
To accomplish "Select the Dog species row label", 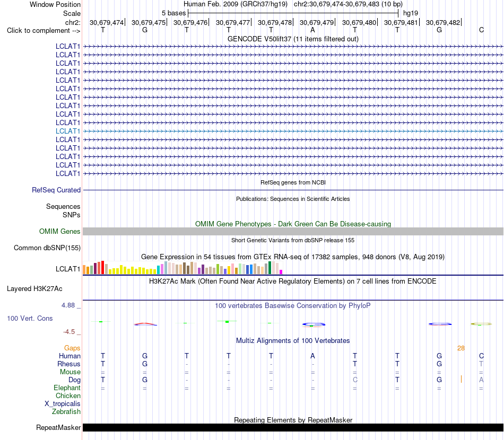I will click(74, 380).
